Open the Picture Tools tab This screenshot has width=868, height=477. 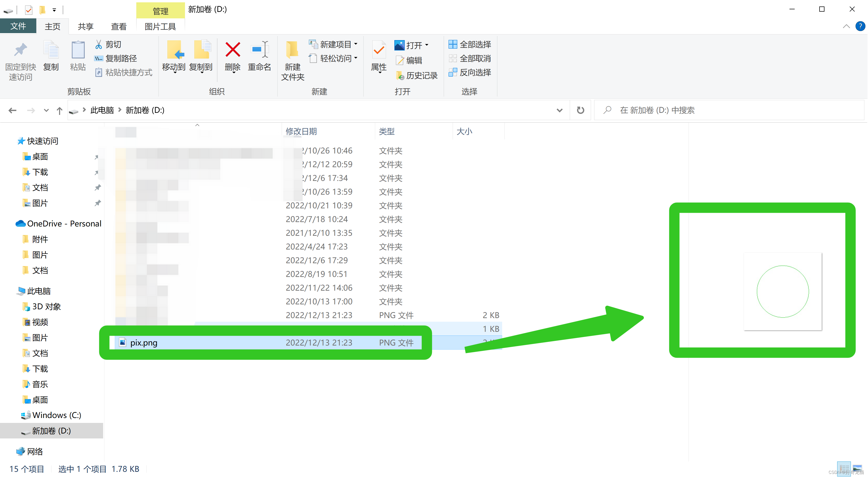click(160, 26)
